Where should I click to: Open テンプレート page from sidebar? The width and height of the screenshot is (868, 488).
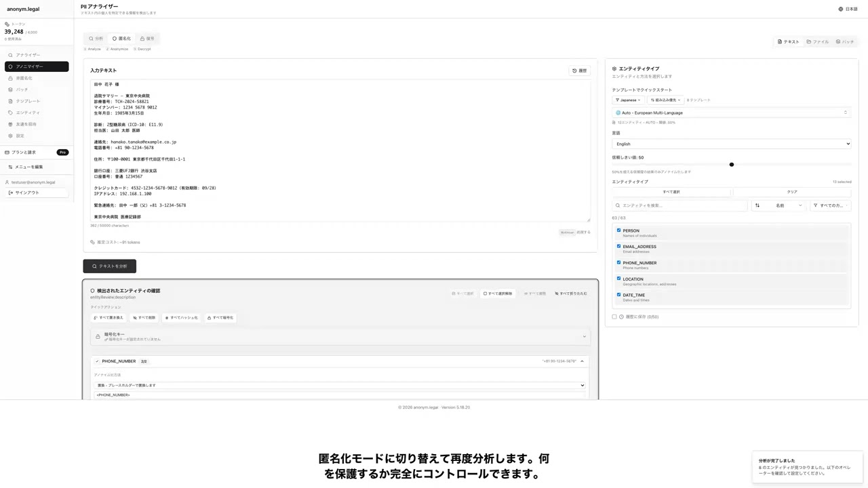pyautogui.click(x=37, y=101)
